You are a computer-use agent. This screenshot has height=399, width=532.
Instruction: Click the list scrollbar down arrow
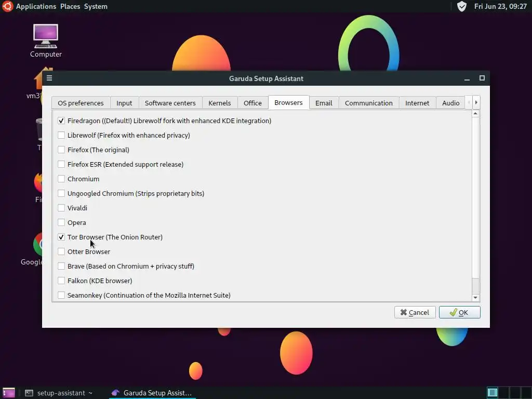(475, 298)
